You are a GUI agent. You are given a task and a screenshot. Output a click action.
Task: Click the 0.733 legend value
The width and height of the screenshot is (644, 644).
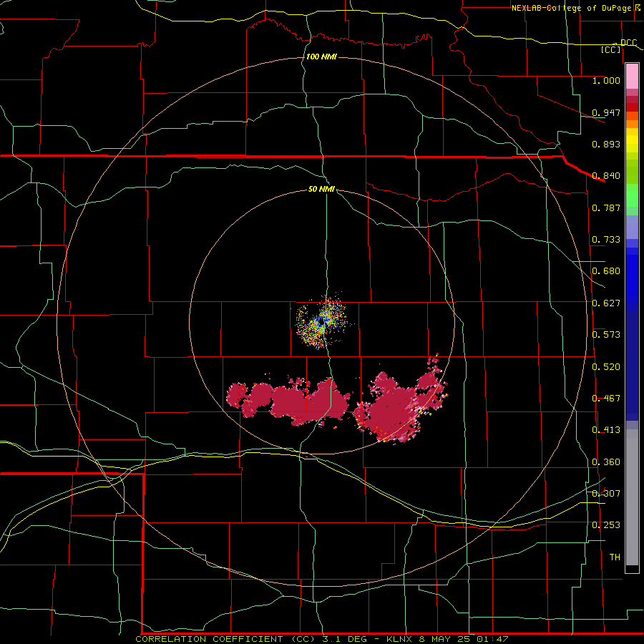[606, 240]
